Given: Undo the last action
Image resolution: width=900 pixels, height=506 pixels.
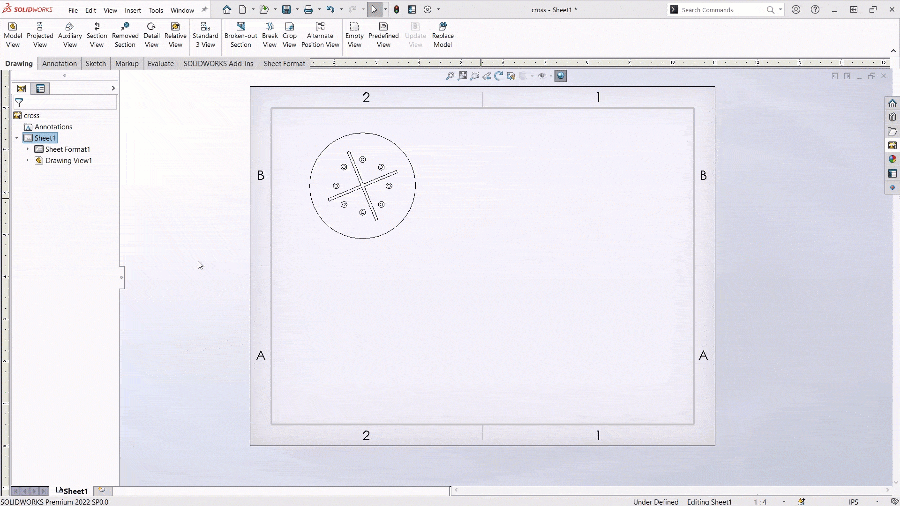Looking at the screenshot, I should (x=330, y=10).
